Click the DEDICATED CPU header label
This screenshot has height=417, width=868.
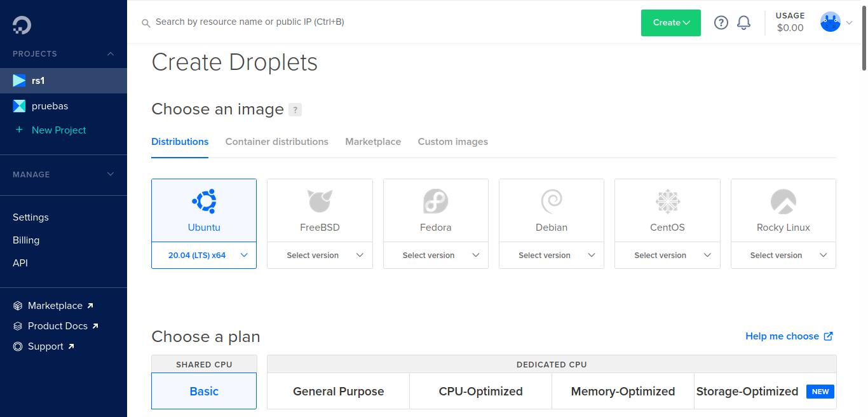point(552,364)
